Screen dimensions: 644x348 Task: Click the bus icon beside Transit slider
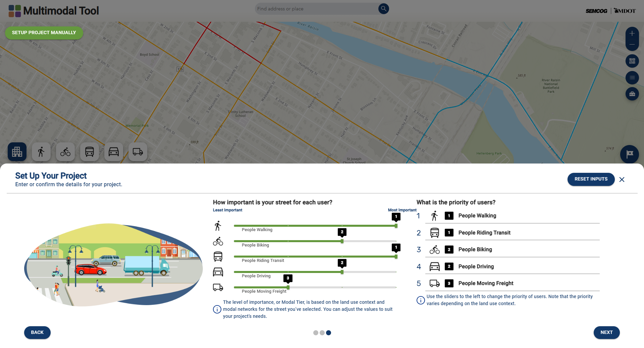(218, 257)
